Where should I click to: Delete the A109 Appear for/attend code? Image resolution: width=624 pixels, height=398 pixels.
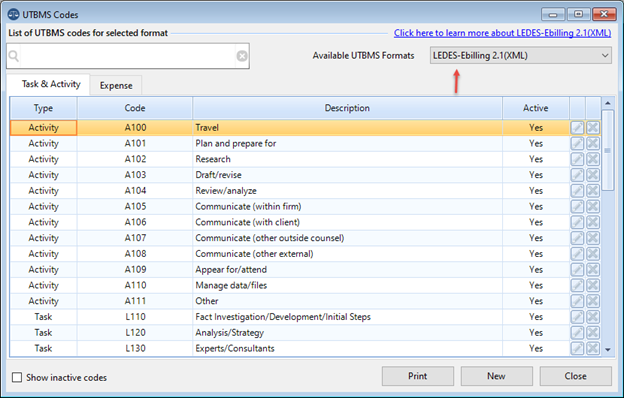(x=593, y=269)
